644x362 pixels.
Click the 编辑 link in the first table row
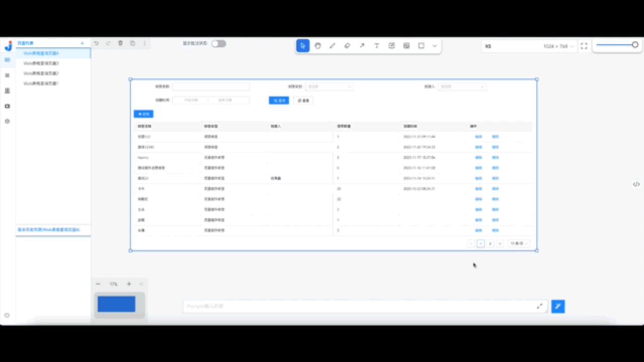click(x=478, y=136)
